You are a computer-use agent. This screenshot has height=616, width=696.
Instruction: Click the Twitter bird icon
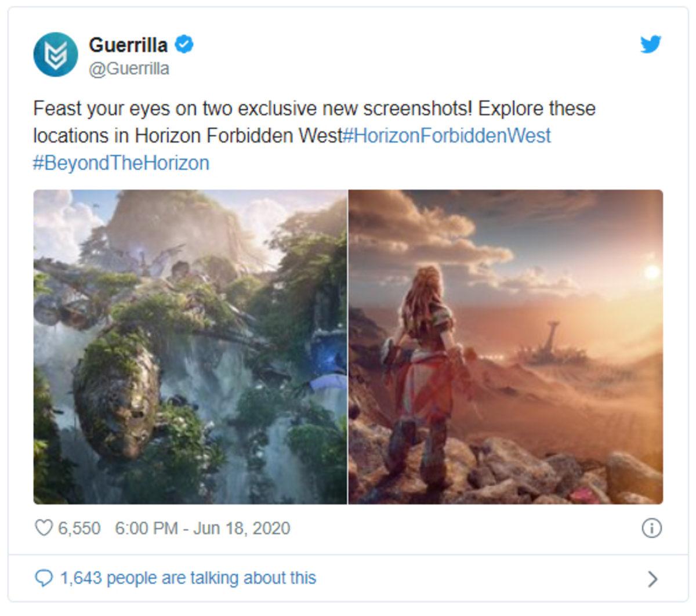coord(650,42)
